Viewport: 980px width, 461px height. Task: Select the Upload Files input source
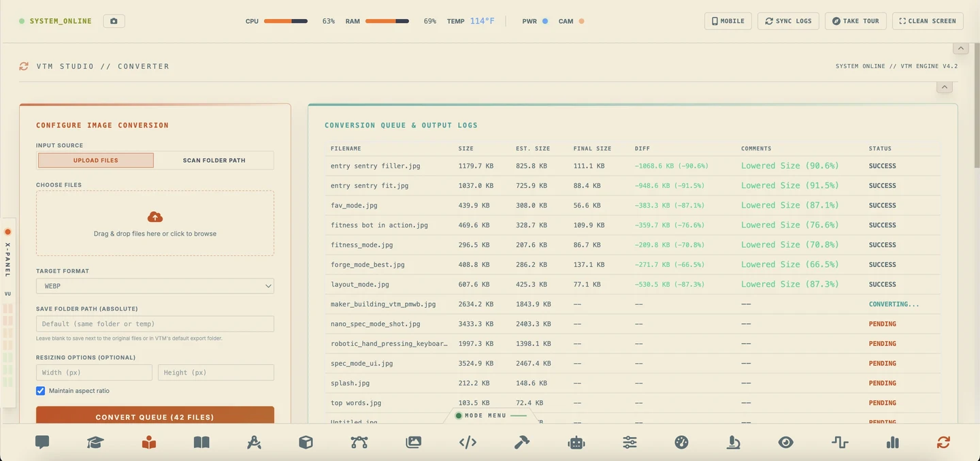click(96, 160)
